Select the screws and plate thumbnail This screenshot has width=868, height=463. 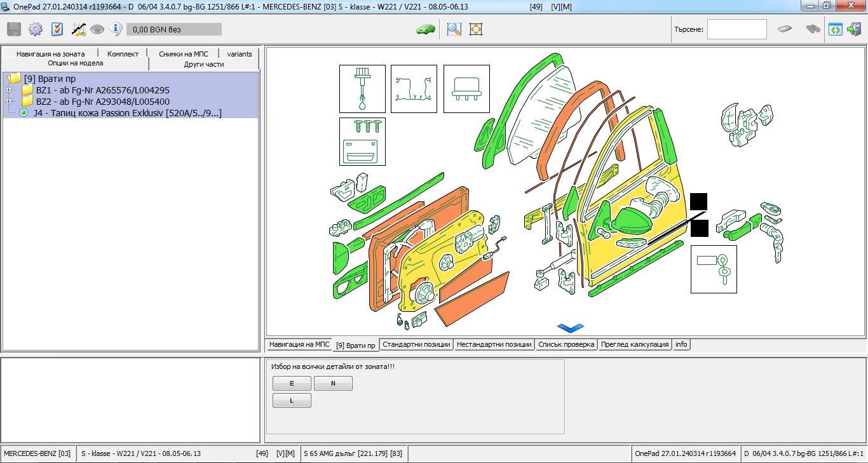362,142
